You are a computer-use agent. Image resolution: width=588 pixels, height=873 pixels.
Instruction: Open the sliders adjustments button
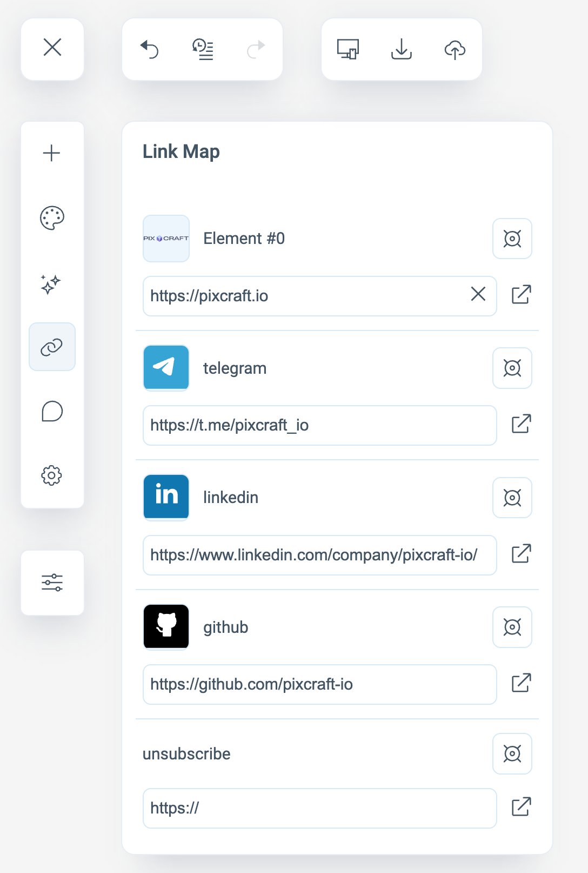[x=52, y=583]
